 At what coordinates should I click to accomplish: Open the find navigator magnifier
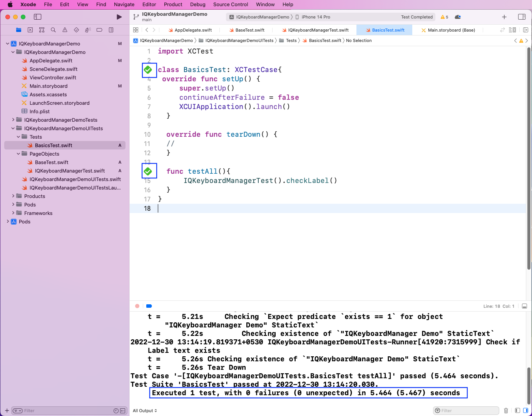coord(53,30)
